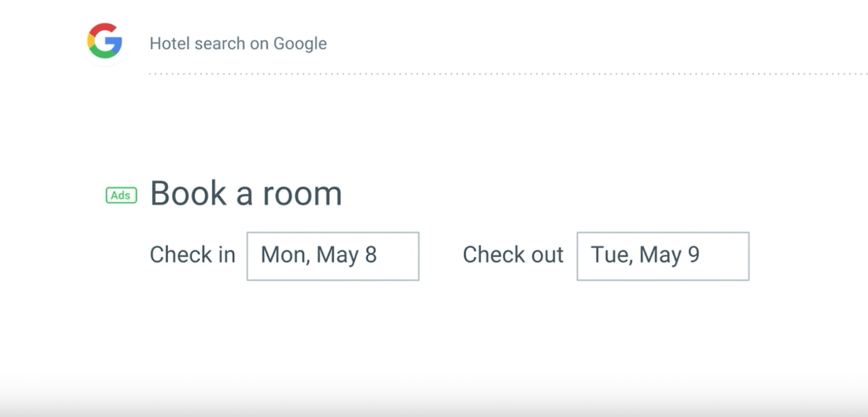This screenshot has width=868, height=417.
Task: Click the word Google in the header
Action: pyautogui.click(x=300, y=43)
